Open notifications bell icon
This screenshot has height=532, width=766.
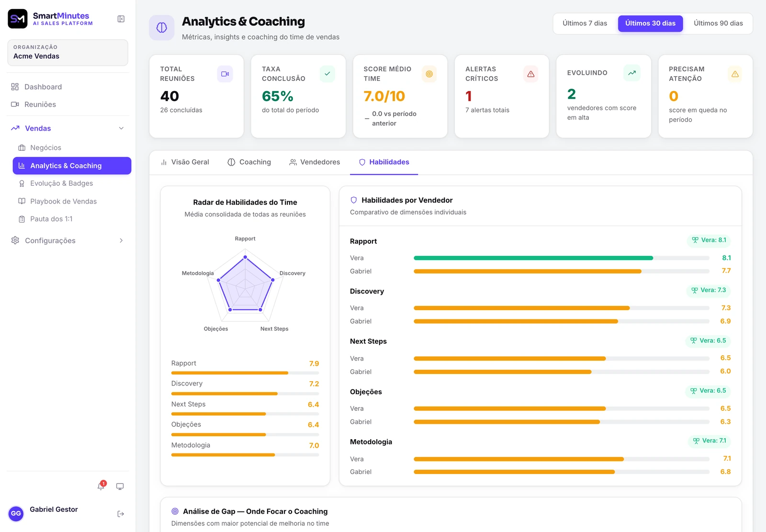tap(101, 487)
